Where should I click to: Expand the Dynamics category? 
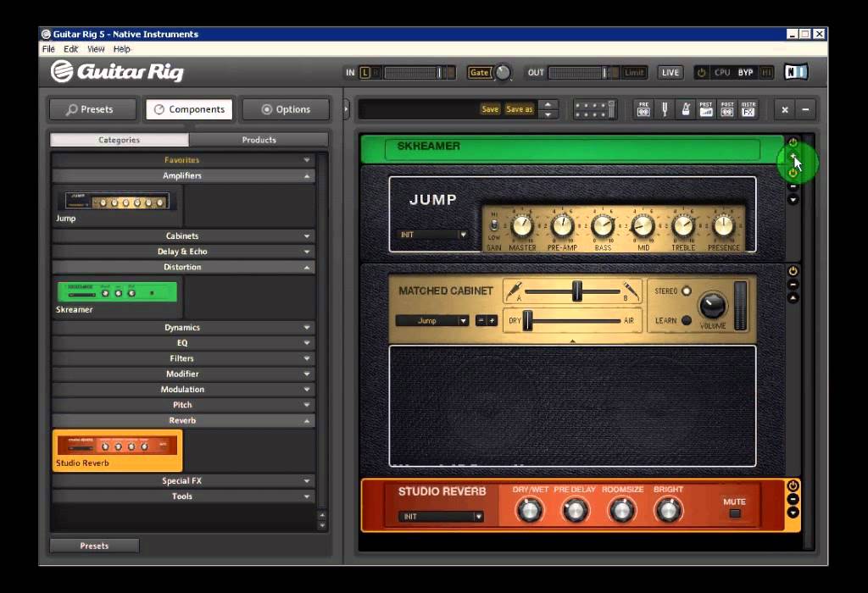[x=183, y=328]
